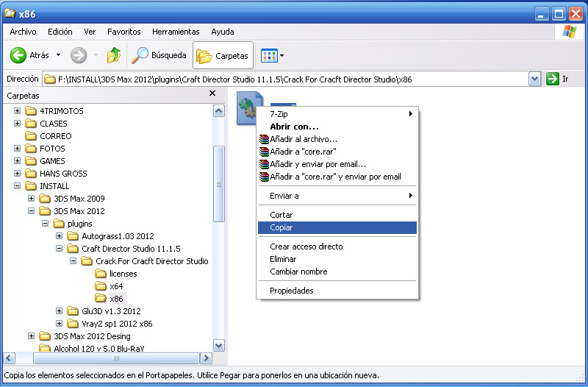Select the licenses folder icon
Viewport: 588px width, 387px height.
click(100, 274)
